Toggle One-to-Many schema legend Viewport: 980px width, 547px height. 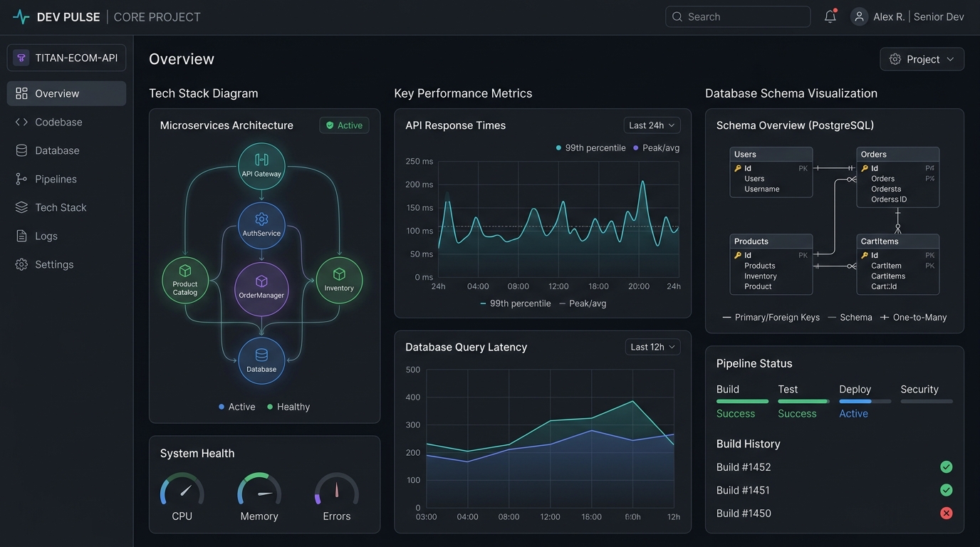[x=914, y=318]
